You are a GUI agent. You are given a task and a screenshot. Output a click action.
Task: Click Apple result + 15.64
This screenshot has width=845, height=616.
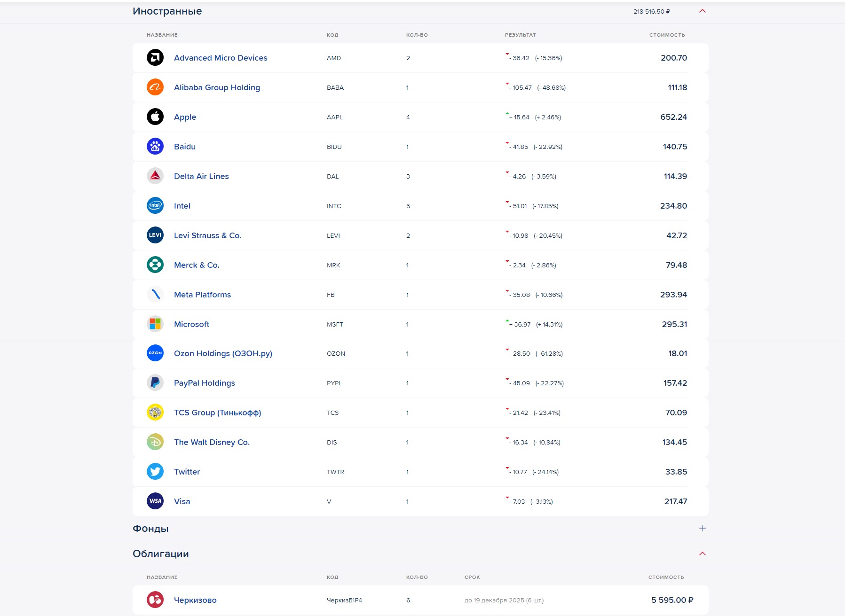519,117
